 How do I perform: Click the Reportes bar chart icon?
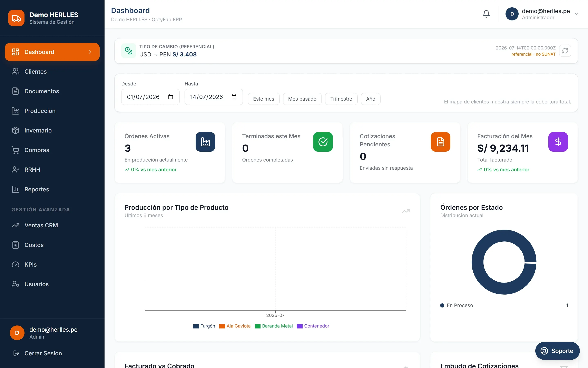point(16,189)
